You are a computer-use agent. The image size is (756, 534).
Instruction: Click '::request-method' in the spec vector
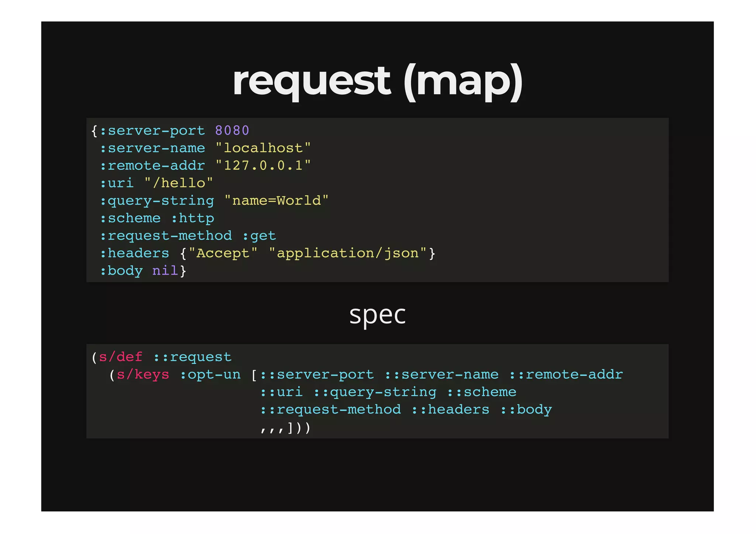(330, 410)
